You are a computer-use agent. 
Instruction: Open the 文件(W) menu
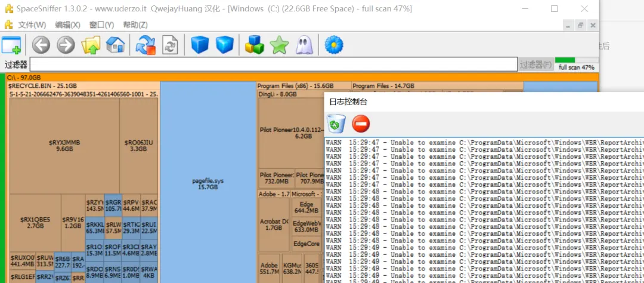32,24
